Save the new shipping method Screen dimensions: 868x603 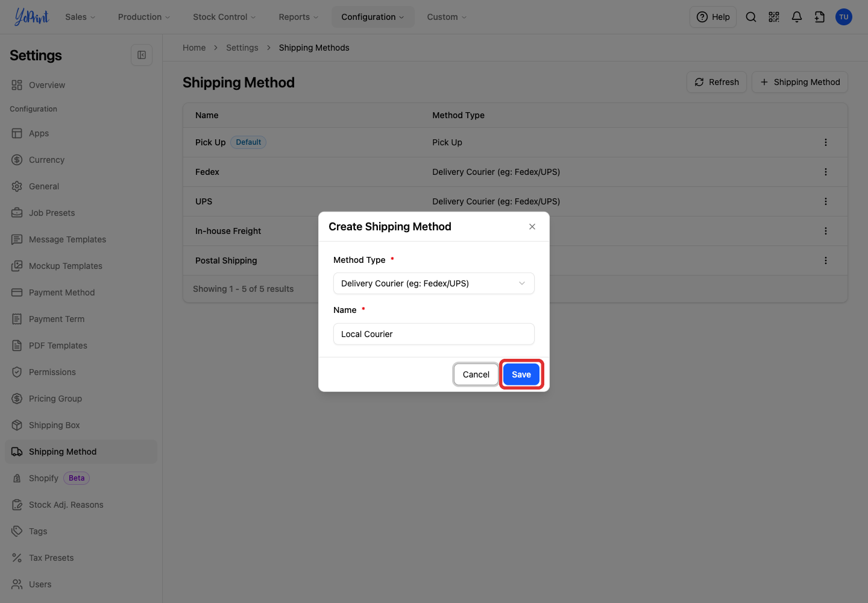pyautogui.click(x=521, y=374)
